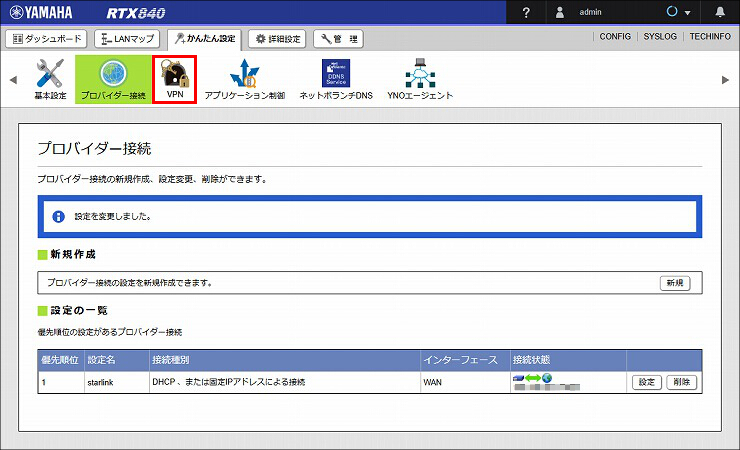
Task: Open the notification bell icon
Action: tap(720, 12)
